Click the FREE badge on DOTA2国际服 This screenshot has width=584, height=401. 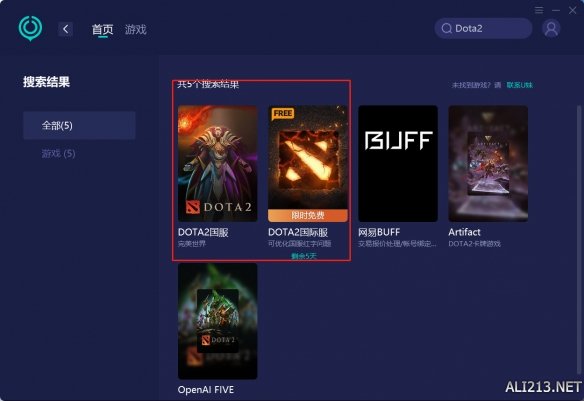[283, 113]
